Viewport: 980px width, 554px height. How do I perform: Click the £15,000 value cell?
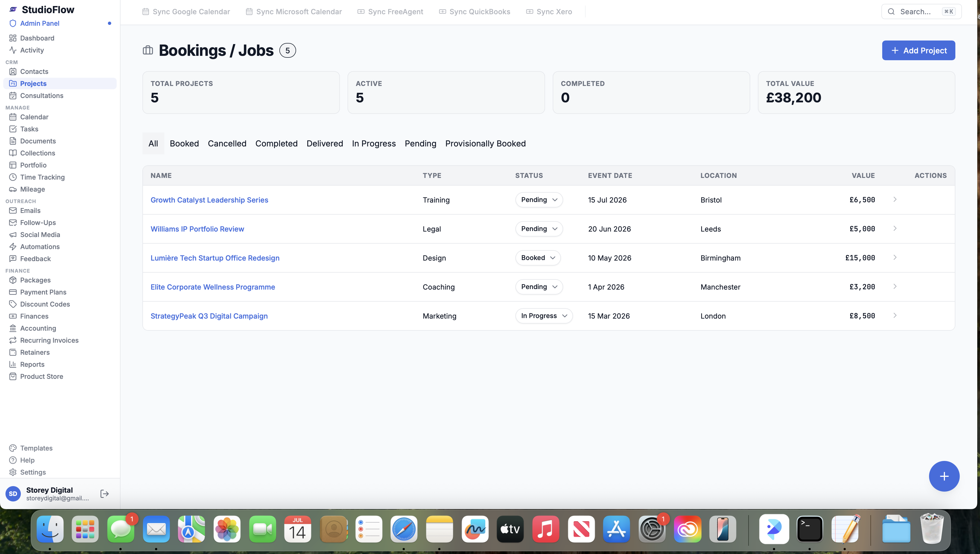coord(860,258)
